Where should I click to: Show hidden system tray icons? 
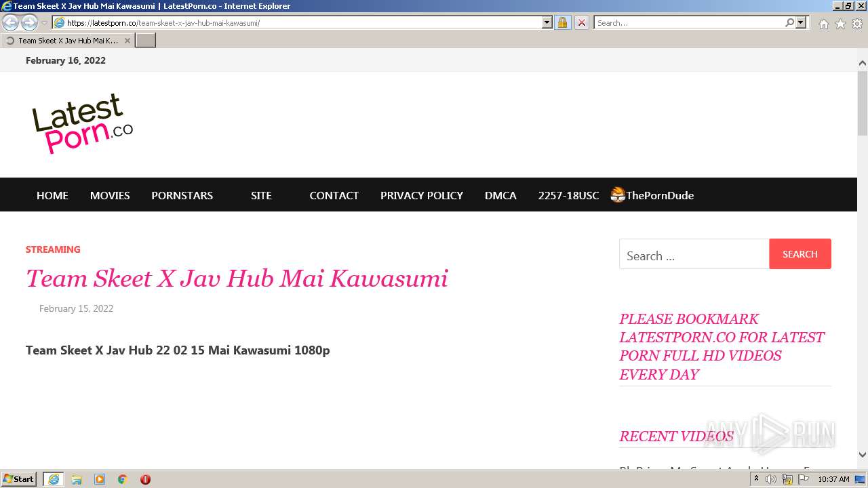tap(756, 479)
